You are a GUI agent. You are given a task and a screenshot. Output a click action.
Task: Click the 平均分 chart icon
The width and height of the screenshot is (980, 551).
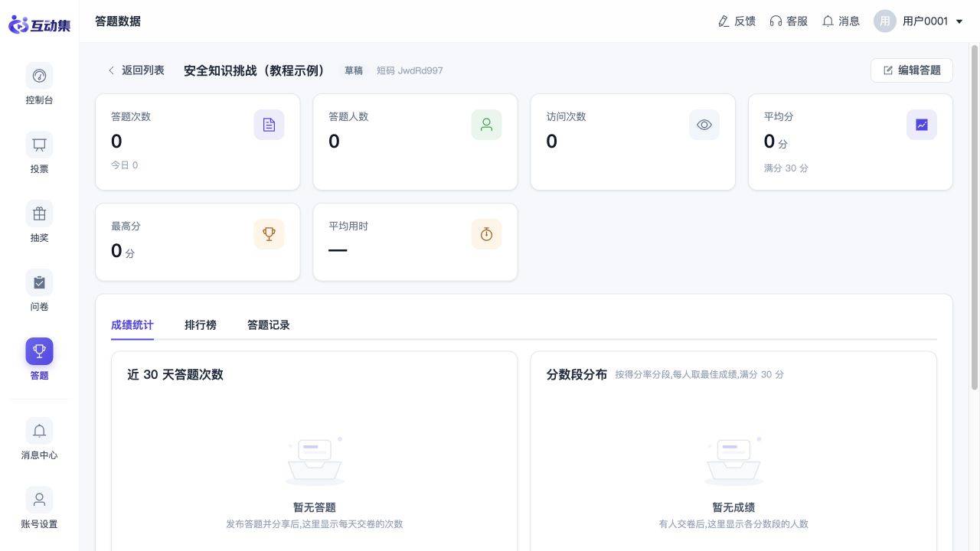(x=922, y=125)
